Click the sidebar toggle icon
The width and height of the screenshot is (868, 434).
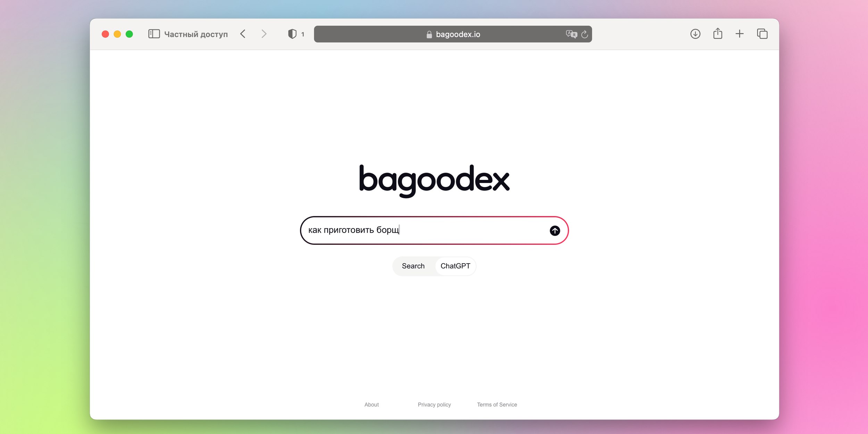coord(154,34)
